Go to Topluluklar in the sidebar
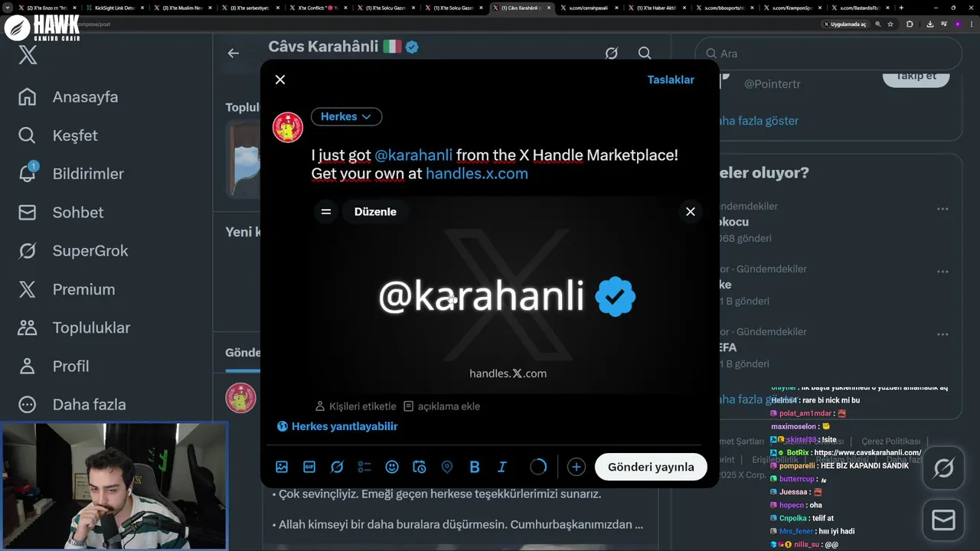Viewport: 980px width, 551px height. pyautogui.click(x=74, y=328)
